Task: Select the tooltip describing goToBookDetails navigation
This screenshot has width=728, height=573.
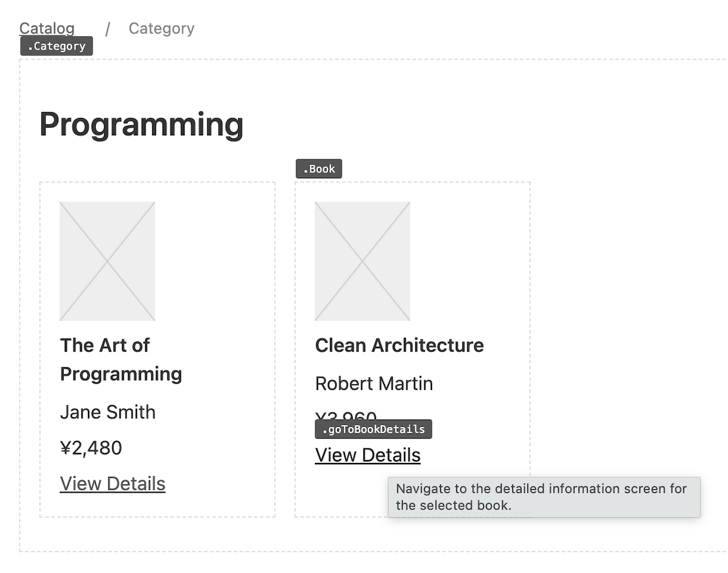Action: point(544,497)
